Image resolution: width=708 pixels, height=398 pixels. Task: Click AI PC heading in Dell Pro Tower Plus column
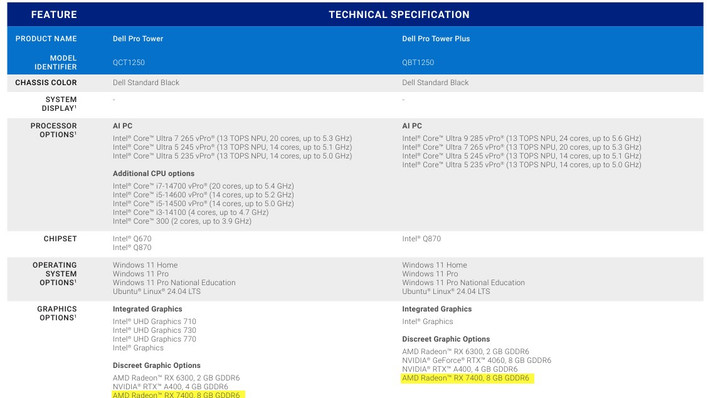(x=412, y=126)
